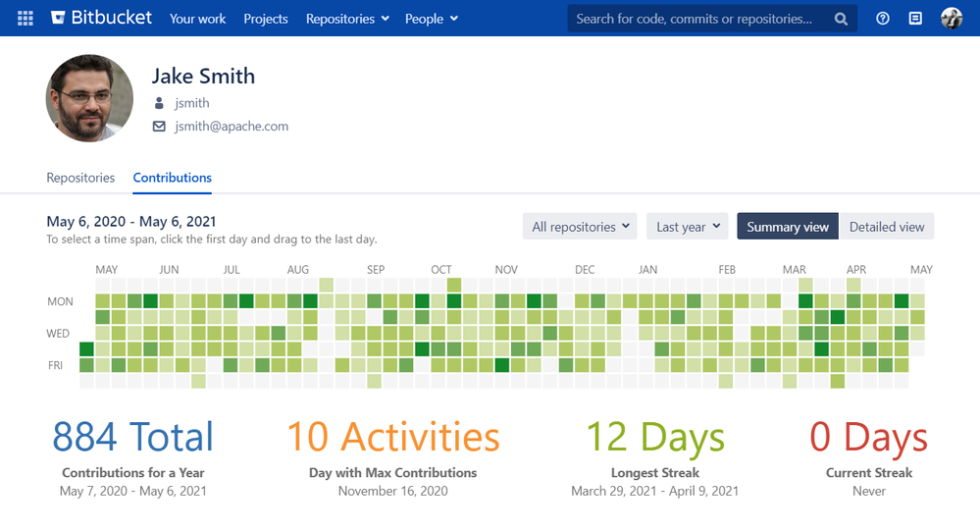Click the 10 Activities statistic
Image resolution: width=980 pixels, height=531 pixels.
pyautogui.click(x=393, y=436)
